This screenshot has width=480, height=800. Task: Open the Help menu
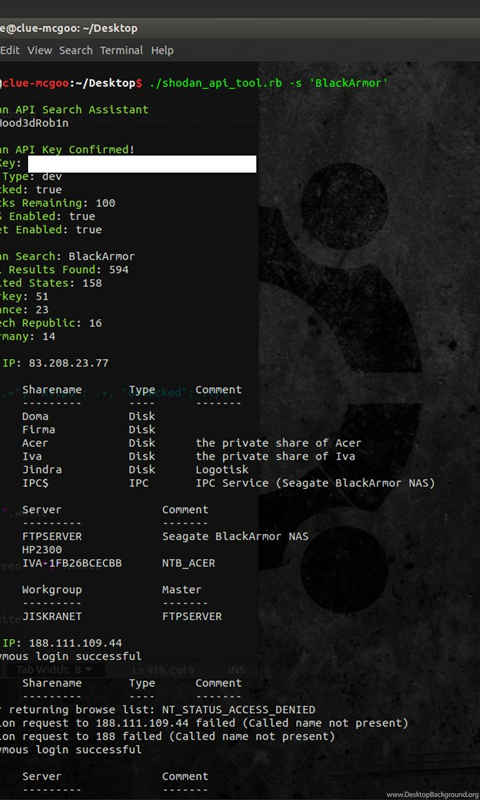(162, 51)
